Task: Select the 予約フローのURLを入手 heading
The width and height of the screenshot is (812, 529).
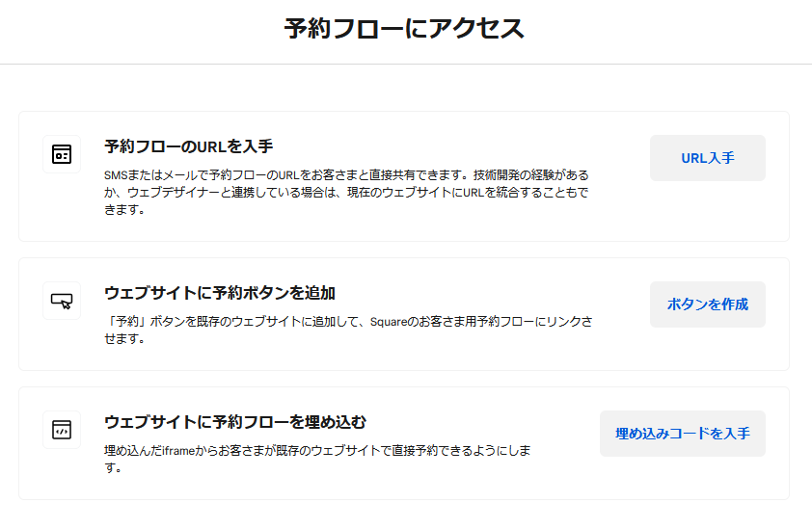Action: (189, 146)
